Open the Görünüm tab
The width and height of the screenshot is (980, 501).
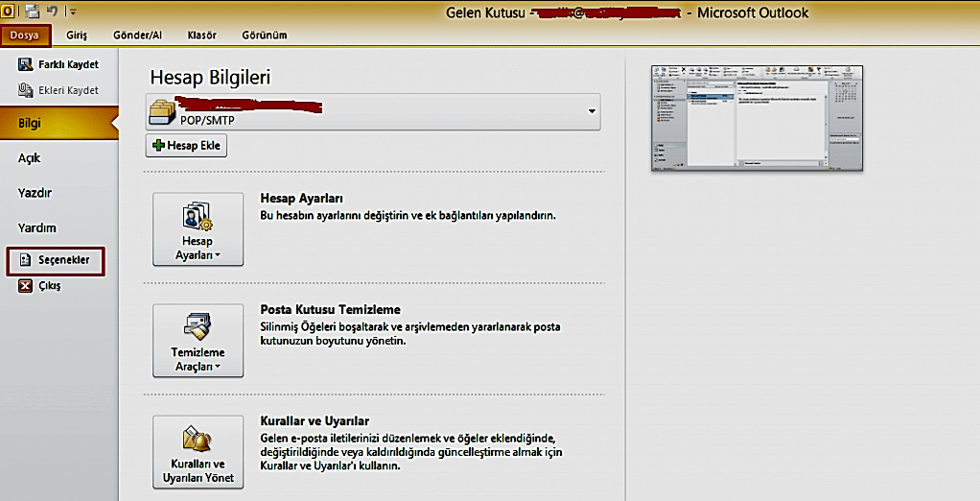click(265, 35)
